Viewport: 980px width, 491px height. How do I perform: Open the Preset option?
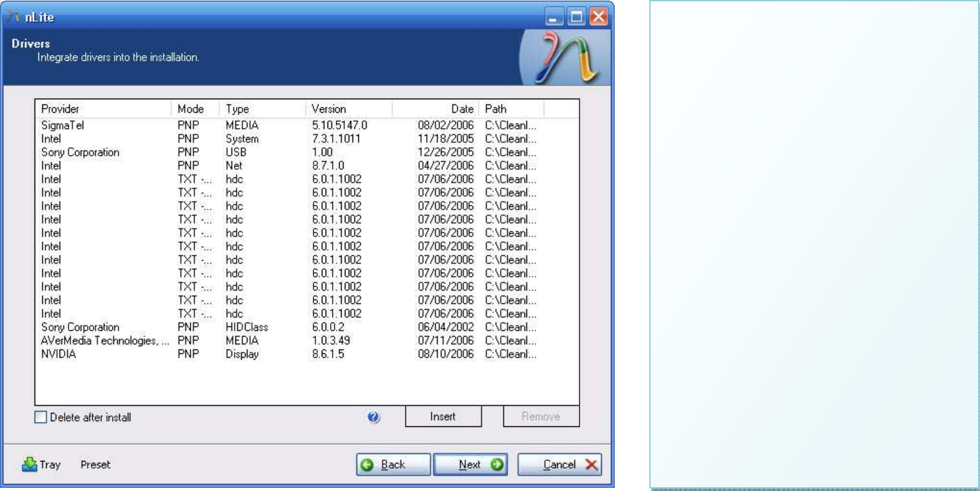[95, 465]
